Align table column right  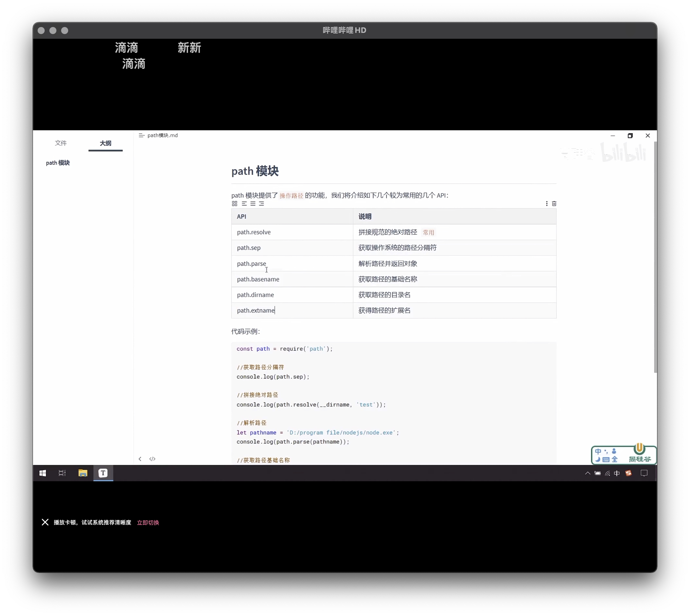262,203
